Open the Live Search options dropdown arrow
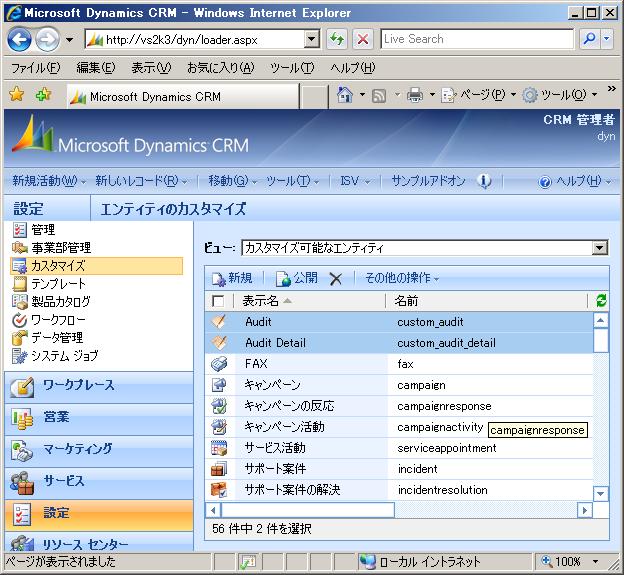Viewport: 624px width, 575px height. pyautogui.click(x=606, y=39)
